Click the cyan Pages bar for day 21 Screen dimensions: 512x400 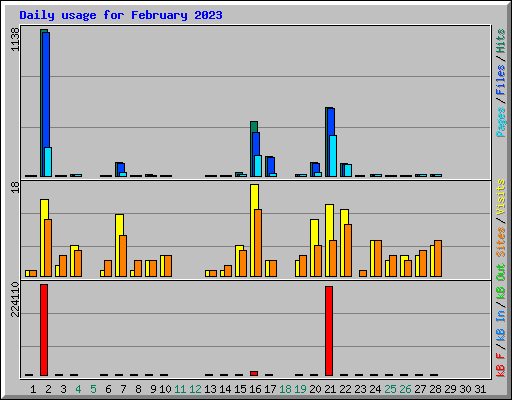[333, 156]
